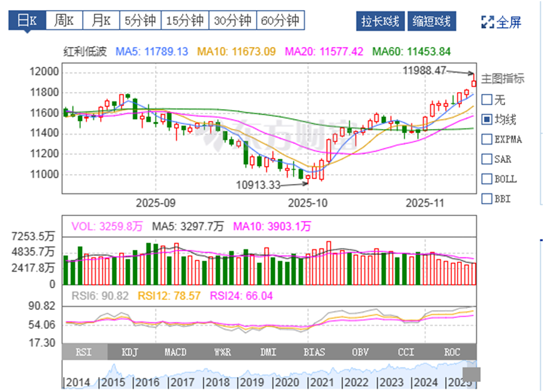Click the MA5: 11789.13 price label
544x392 pixels.
coord(151,52)
